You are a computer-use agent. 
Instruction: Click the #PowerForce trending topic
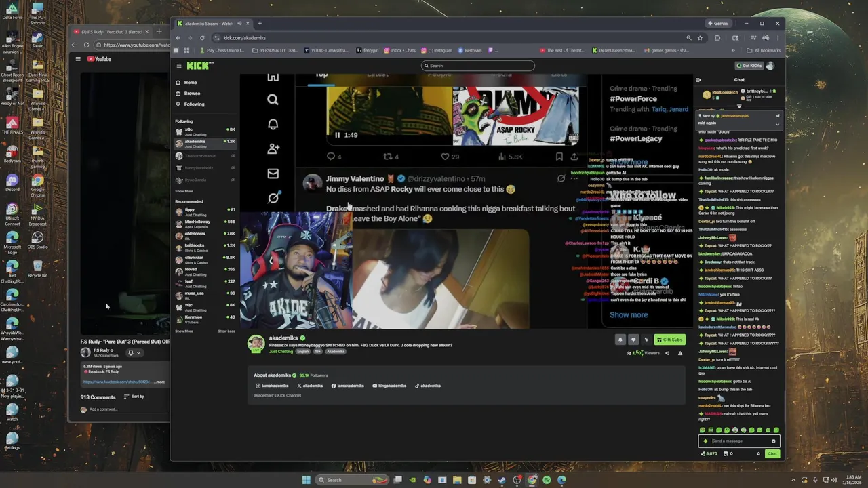633,99
